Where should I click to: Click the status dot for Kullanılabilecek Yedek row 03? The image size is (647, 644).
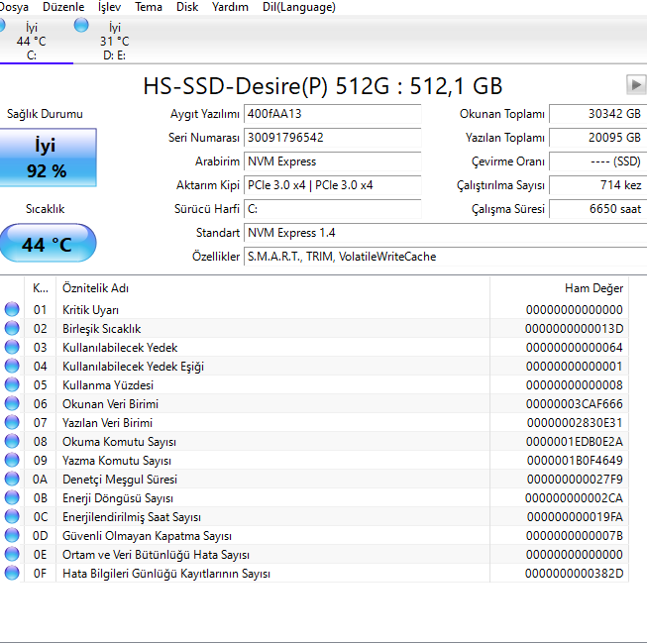tap(12, 347)
